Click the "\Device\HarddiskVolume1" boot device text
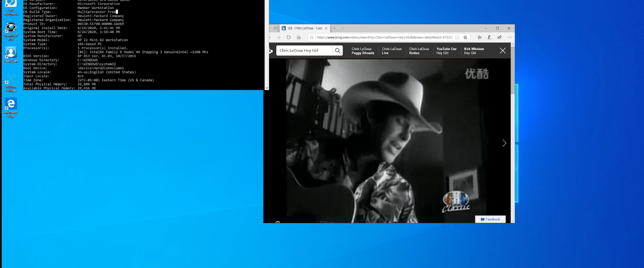The image size is (644, 268). [101, 68]
